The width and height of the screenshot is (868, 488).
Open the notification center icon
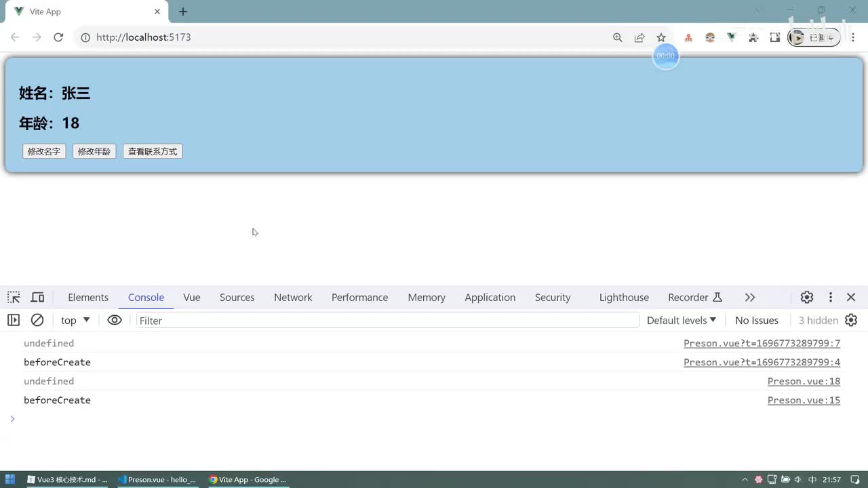click(855, 479)
